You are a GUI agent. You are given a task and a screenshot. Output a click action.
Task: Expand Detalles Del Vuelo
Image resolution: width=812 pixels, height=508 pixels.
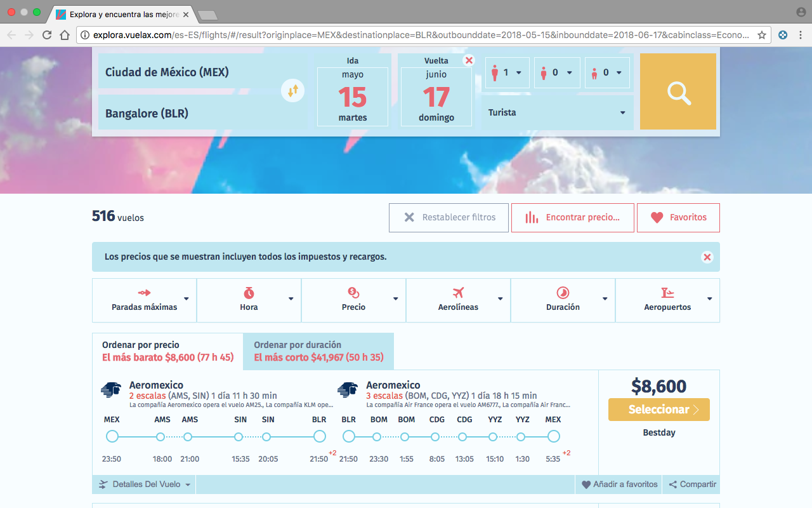coord(144,485)
